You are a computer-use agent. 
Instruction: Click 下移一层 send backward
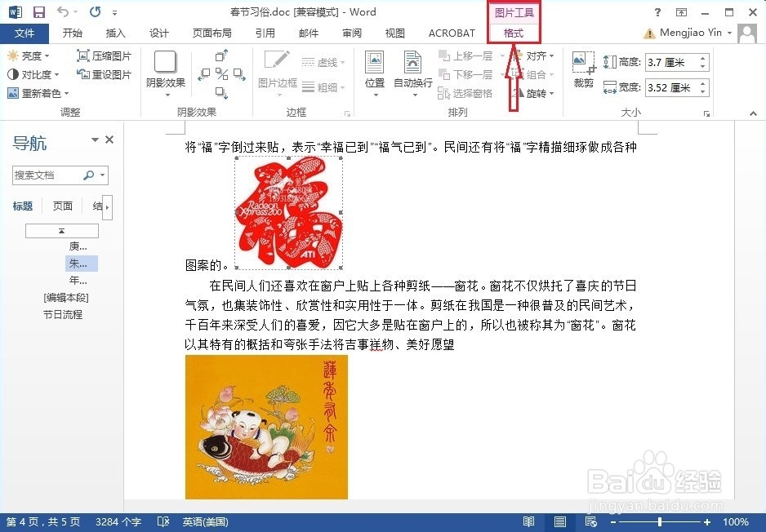[466, 75]
